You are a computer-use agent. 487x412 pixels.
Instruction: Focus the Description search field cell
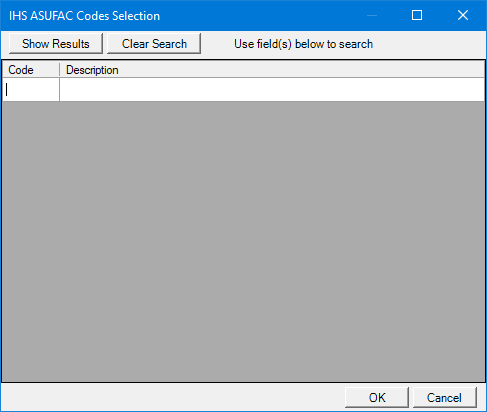pyautogui.click(x=272, y=90)
